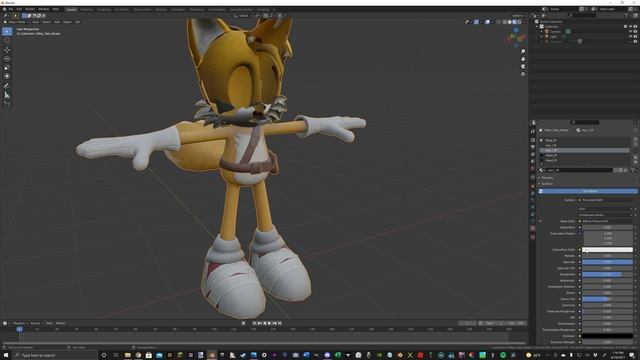640x360 pixels.
Task: Open the Surface shader Principled BSDF dropdown
Action: pyautogui.click(x=606, y=200)
